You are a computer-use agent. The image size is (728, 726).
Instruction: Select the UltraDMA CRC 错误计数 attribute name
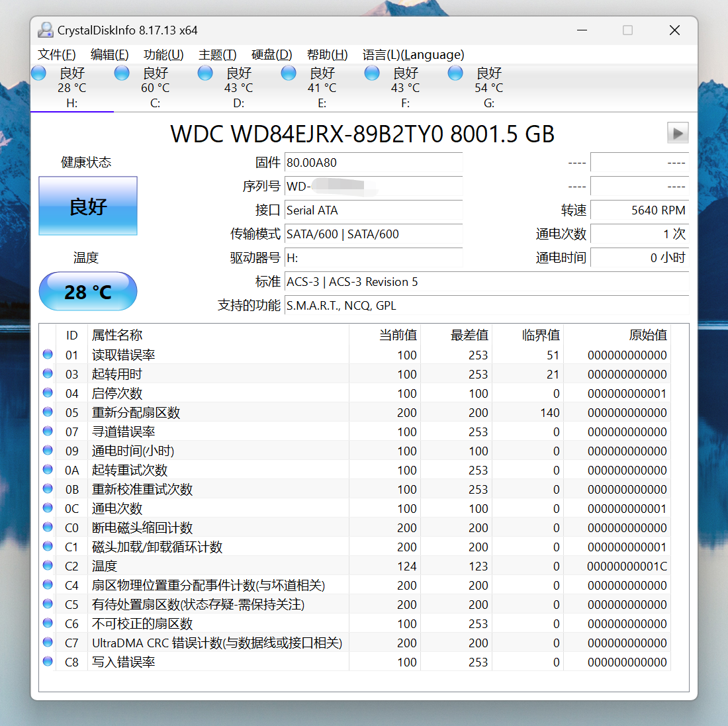[217, 643]
